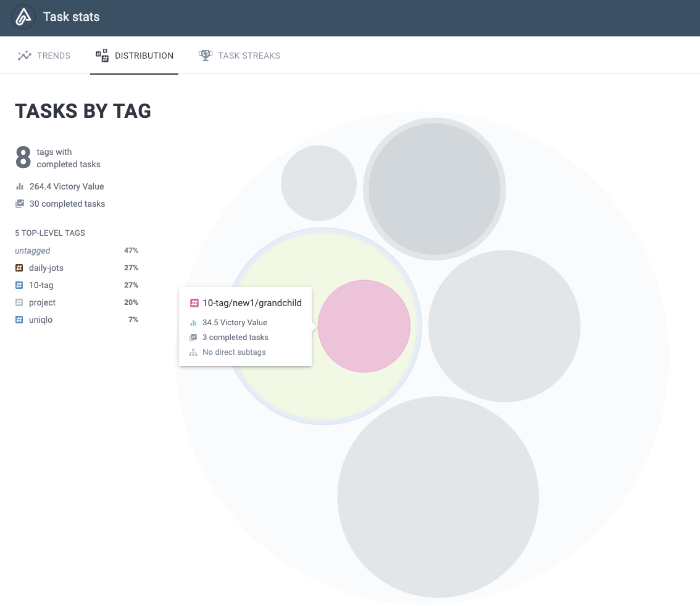Image resolution: width=700 pixels, height=606 pixels.
Task: Click the uniqlo tag name
Action: tap(41, 320)
